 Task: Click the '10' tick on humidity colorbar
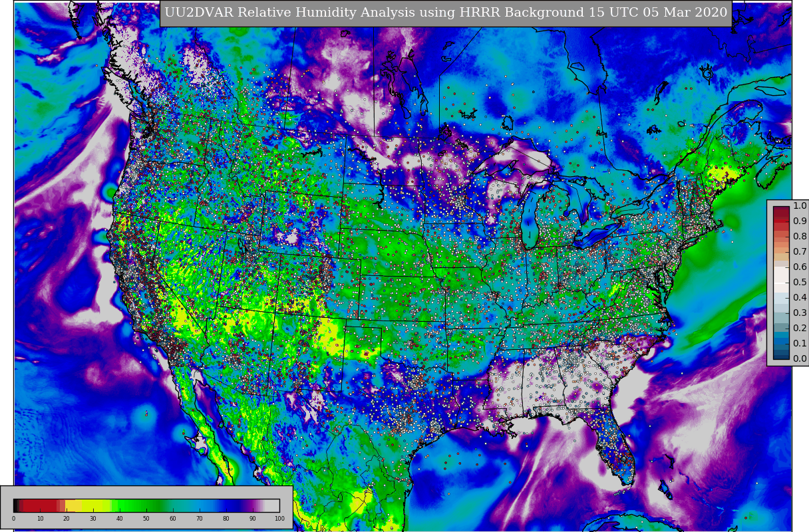coord(40,519)
